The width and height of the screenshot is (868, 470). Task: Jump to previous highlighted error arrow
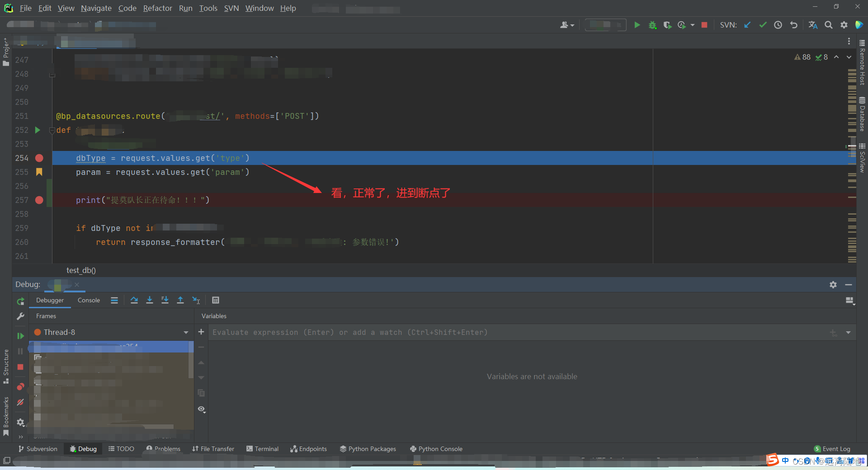(x=836, y=57)
